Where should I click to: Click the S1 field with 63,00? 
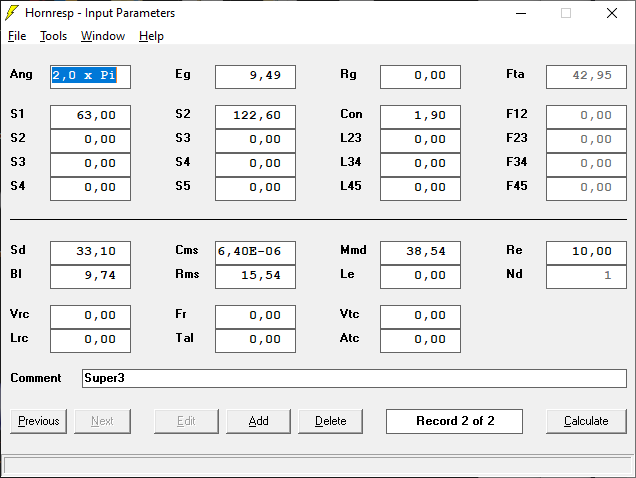point(90,117)
